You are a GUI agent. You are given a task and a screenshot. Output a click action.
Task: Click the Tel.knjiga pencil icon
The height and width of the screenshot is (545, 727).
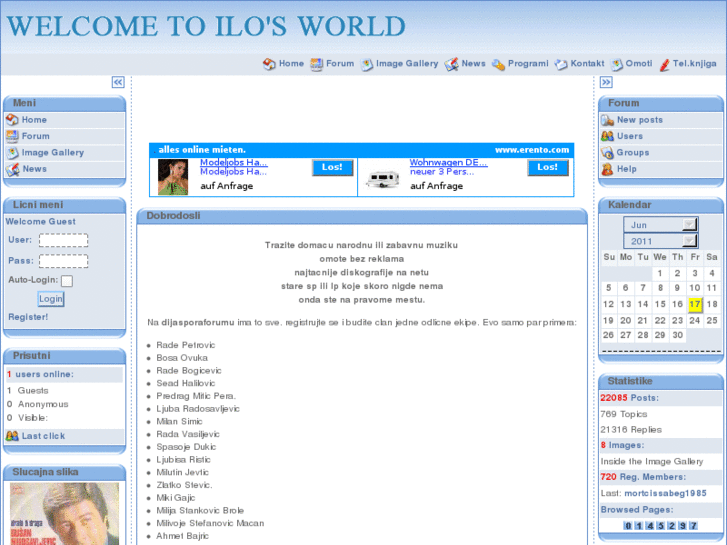coord(664,64)
